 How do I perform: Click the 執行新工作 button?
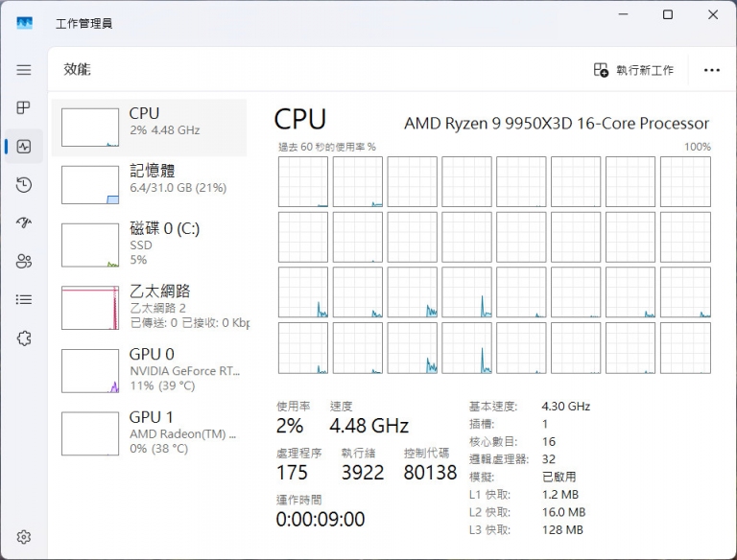click(633, 70)
